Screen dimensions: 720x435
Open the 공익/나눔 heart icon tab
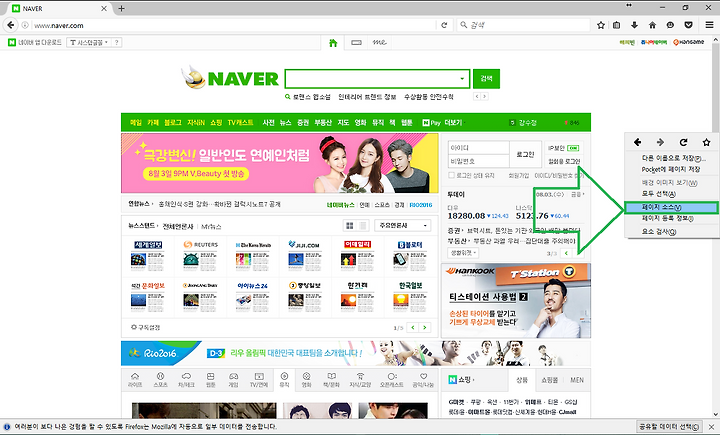(x=423, y=380)
